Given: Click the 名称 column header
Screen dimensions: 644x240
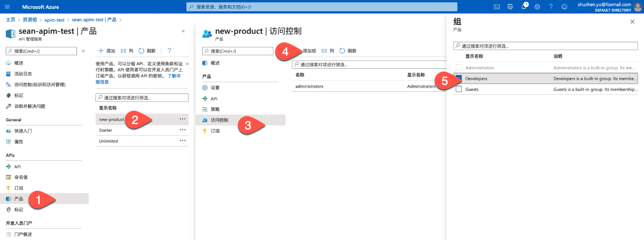Looking at the screenshot, I should tap(300, 75).
